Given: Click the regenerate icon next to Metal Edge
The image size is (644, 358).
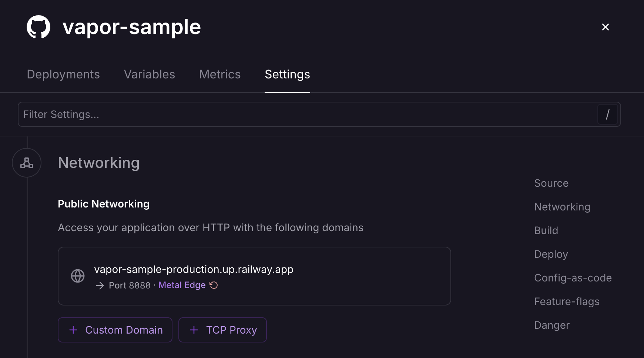Looking at the screenshot, I should pyautogui.click(x=214, y=285).
